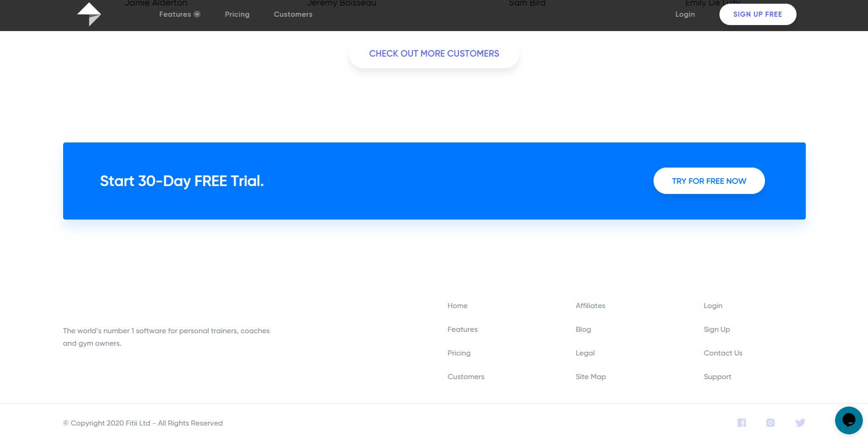
Task: Open the Blog footer link
Action: (583, 329)
